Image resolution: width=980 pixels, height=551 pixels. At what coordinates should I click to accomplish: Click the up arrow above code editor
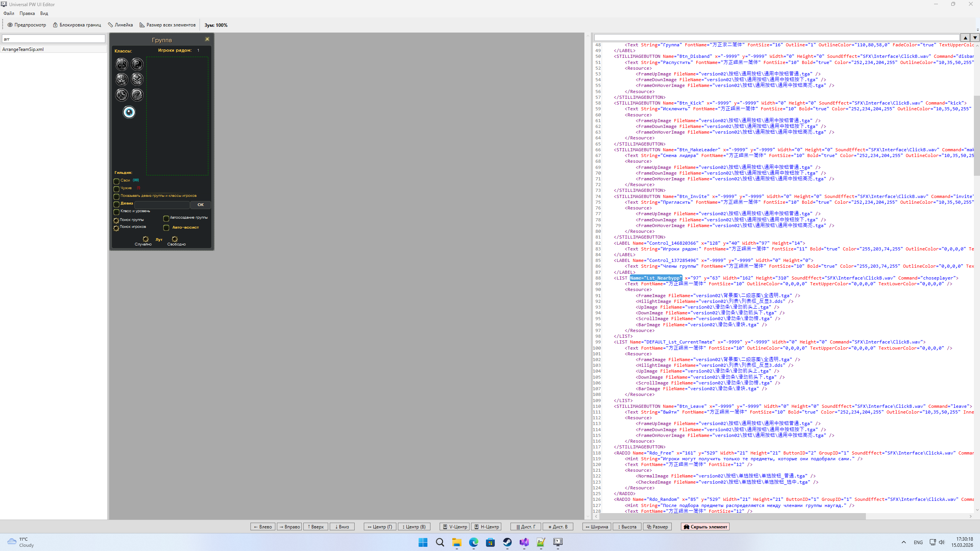pos(965,38)
